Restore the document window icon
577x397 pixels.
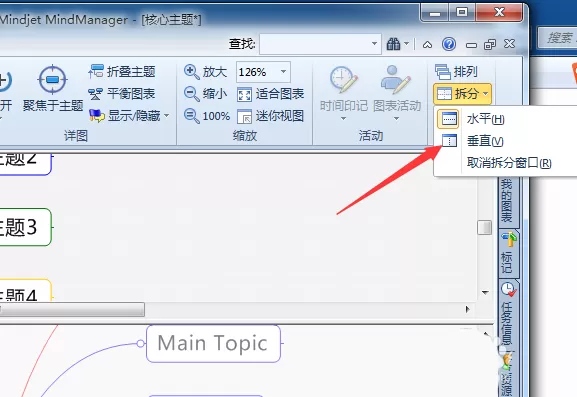point(490,45)
